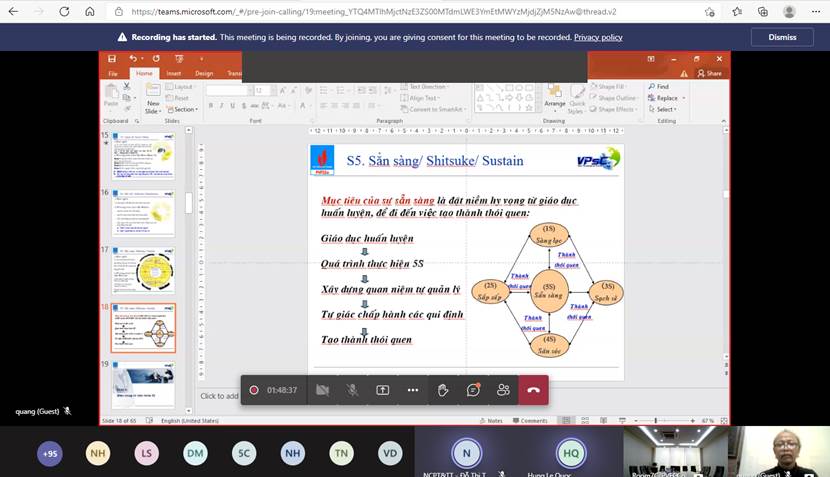Select the Insert ribbon tab
This screenshot has height=477, width=830.
(174, 73)
